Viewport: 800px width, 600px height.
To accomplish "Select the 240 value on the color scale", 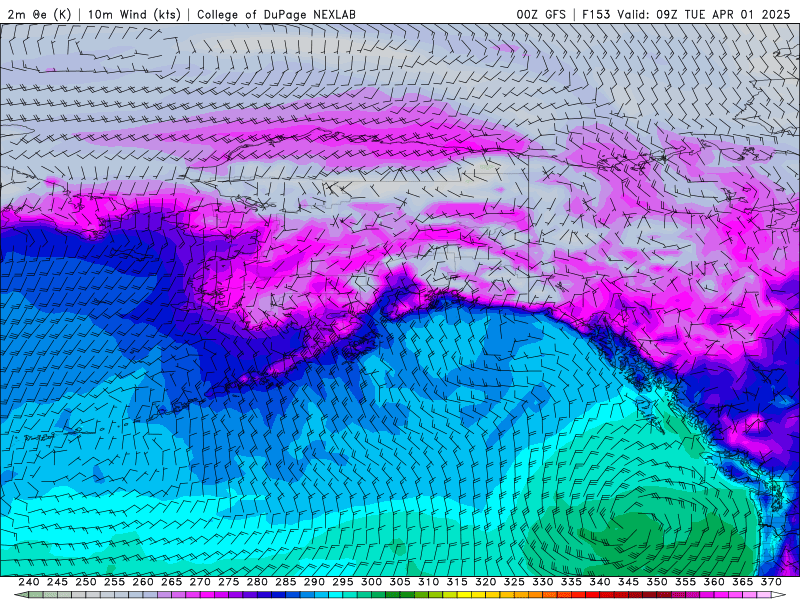I will [29, 582].
